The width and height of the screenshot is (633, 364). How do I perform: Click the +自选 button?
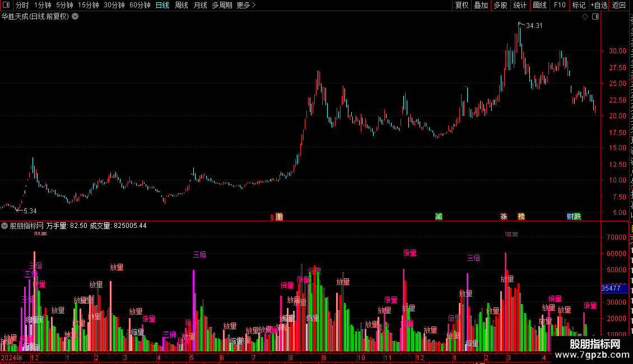pos(599,5)
